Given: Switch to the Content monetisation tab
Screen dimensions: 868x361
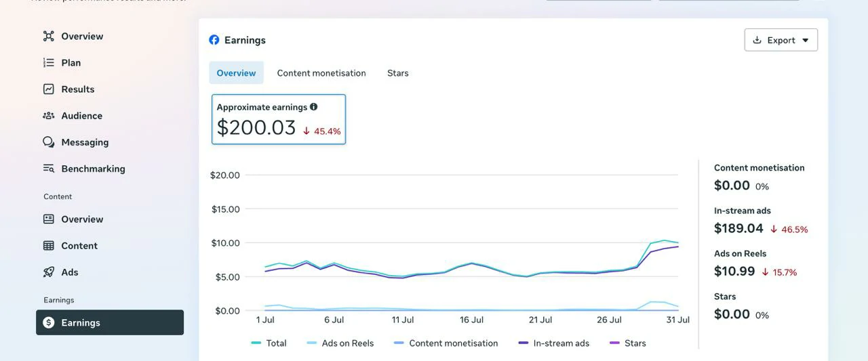Looking at the screenshot, I should 321,73.
